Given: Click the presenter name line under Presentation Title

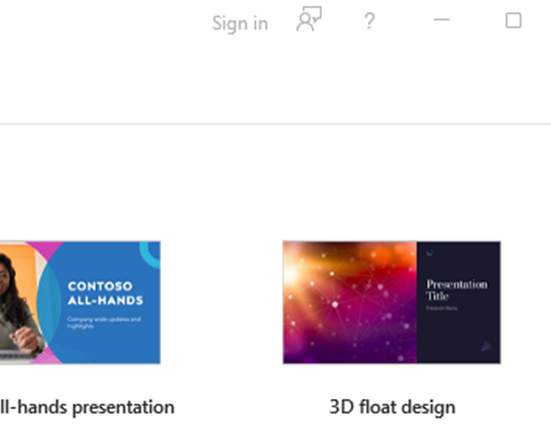Looking at the screenshot, I should 442,308.
